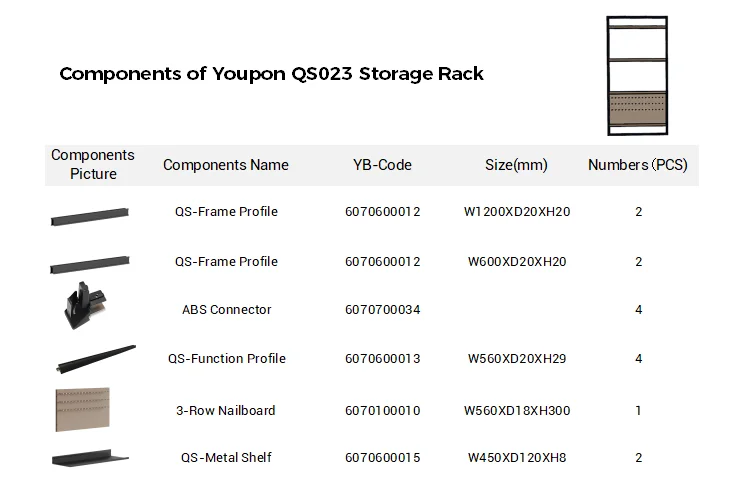The image size is (750, 502).
Task: Select the QS-Function Profile component picture
Action: [x=96, y=358]
